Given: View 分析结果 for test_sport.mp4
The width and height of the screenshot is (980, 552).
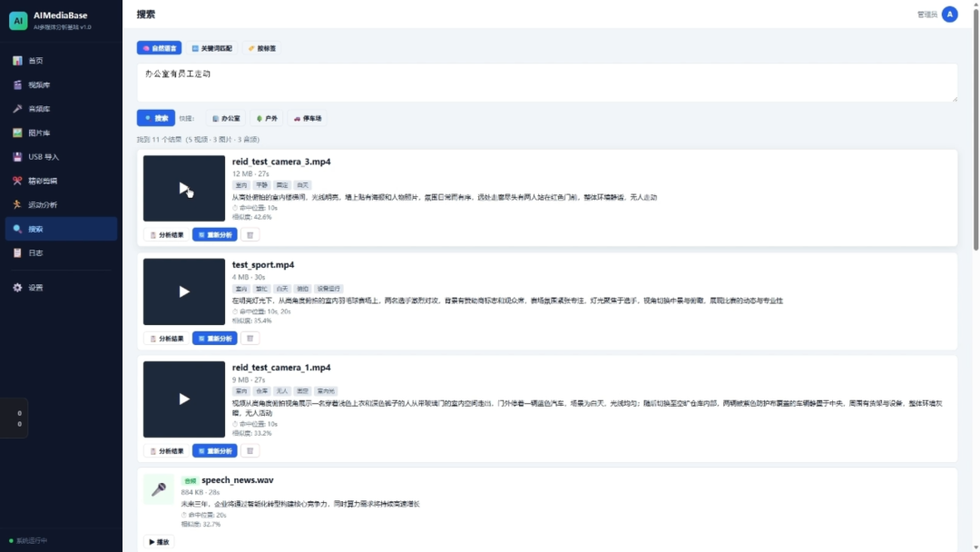Looking at the screenshot, I should pos(167,339).
